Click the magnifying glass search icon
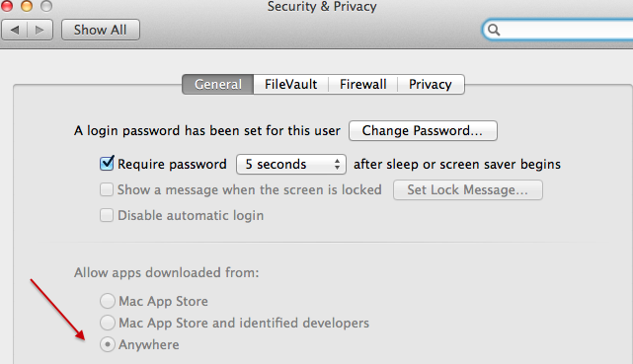 point(494,30)
